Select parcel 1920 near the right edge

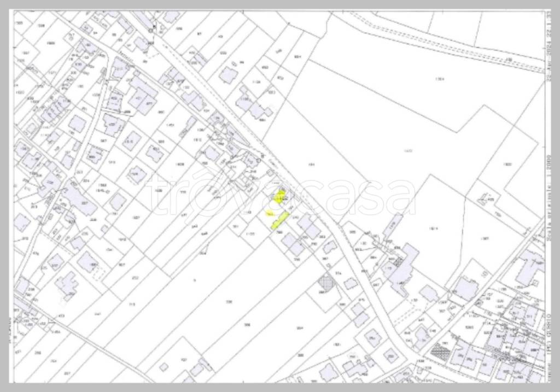pos(507,164)
